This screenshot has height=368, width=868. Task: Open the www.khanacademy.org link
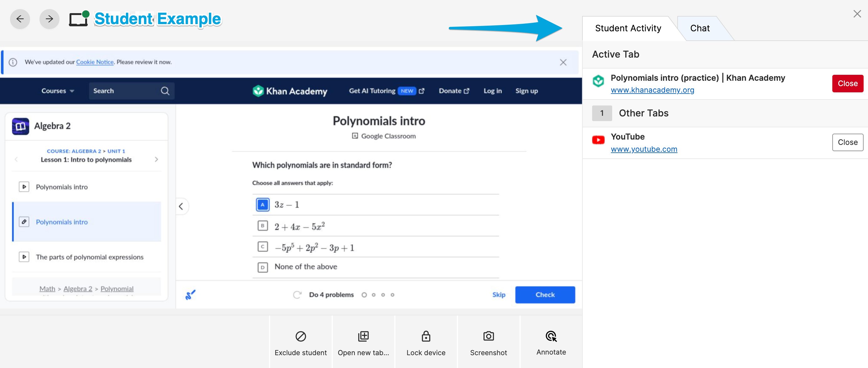tap(652, 90)
